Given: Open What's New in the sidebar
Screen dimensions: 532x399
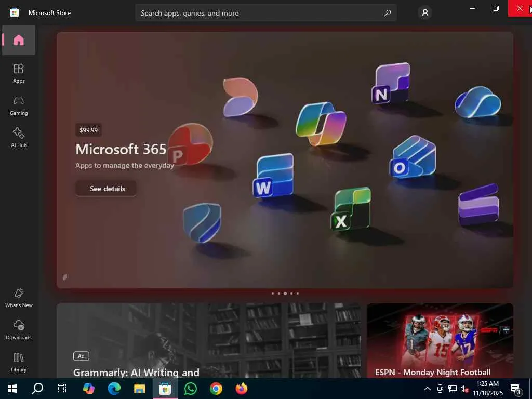Looking at the screenshot, I should pyautogui.click(x=19, y=298).
